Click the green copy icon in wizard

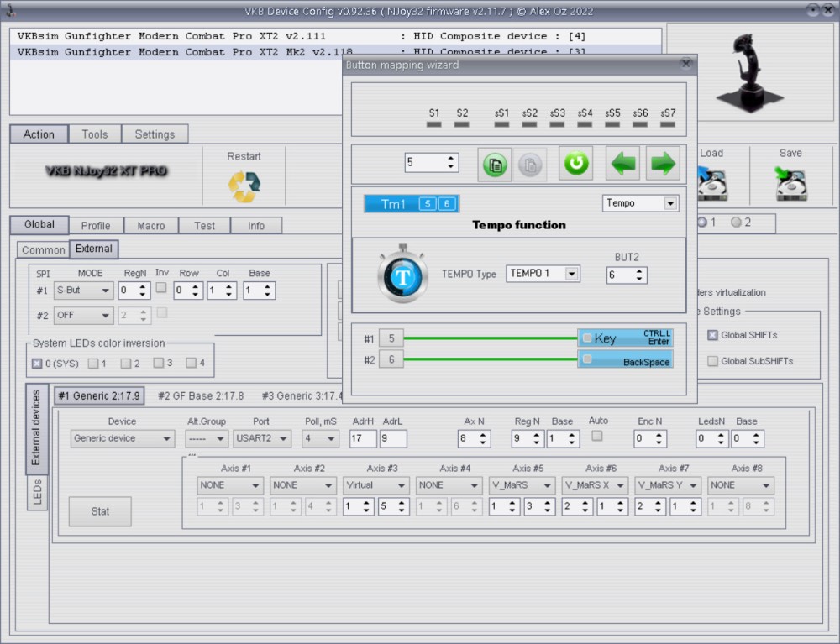496,164
